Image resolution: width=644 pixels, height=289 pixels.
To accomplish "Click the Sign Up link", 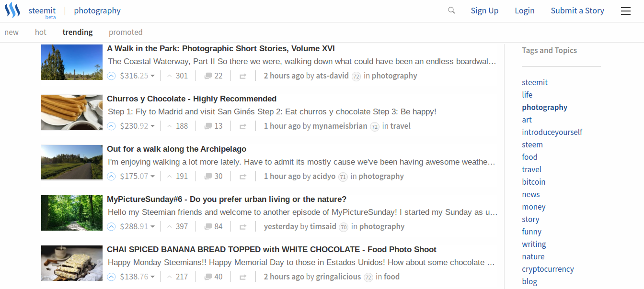I will click(x=484, y=11).
